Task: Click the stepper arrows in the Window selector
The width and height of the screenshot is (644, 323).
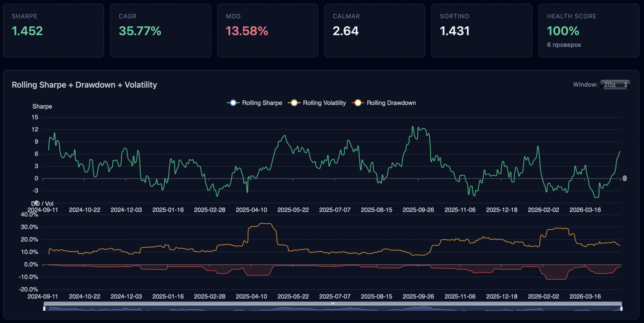Action: [626, 85]
